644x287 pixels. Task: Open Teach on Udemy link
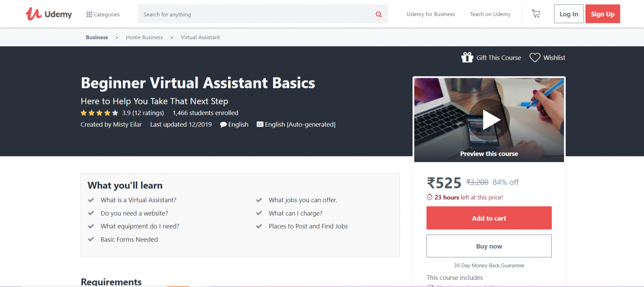[x=490, y=14]
